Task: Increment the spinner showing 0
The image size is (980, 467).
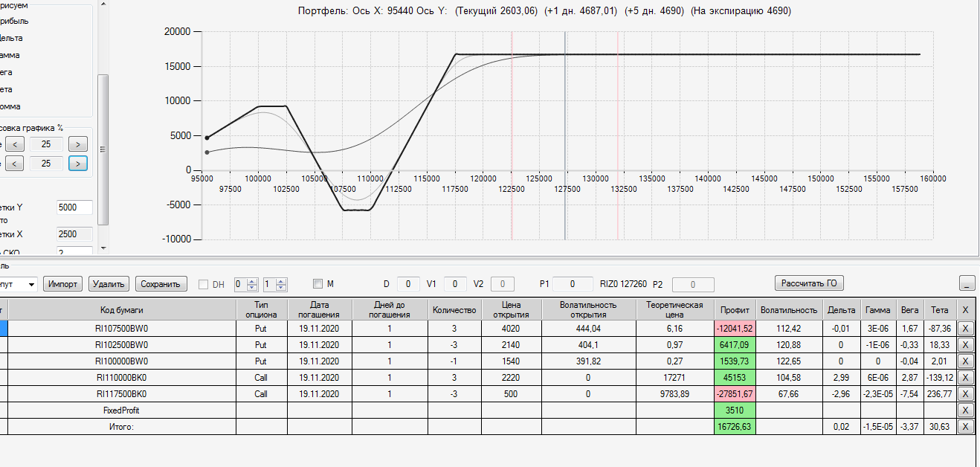Action: (x=251, y=280)
